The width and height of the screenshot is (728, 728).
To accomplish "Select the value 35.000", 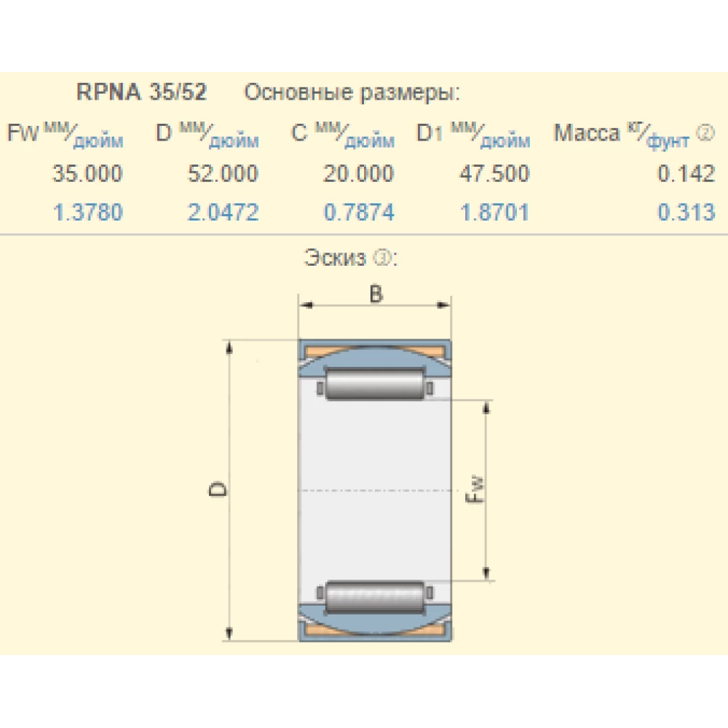I will pyautogui.click(x=87, y=174).
